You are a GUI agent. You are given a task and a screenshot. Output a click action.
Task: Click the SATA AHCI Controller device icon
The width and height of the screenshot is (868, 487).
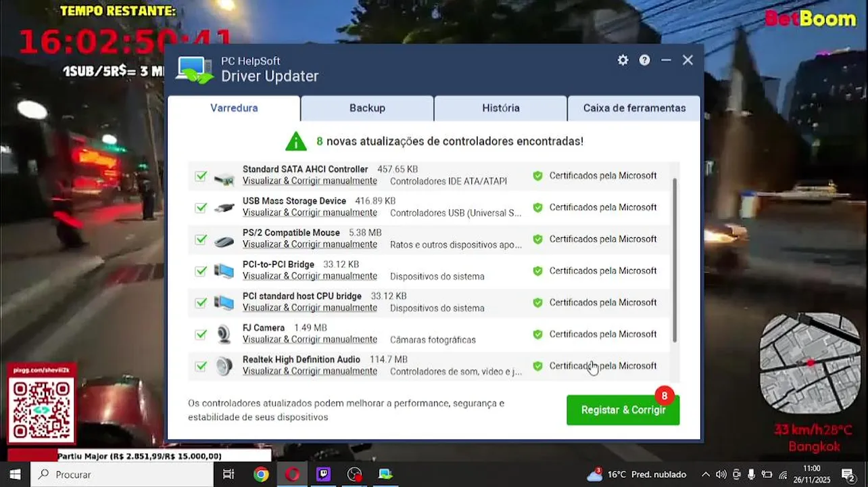[224, 177]
